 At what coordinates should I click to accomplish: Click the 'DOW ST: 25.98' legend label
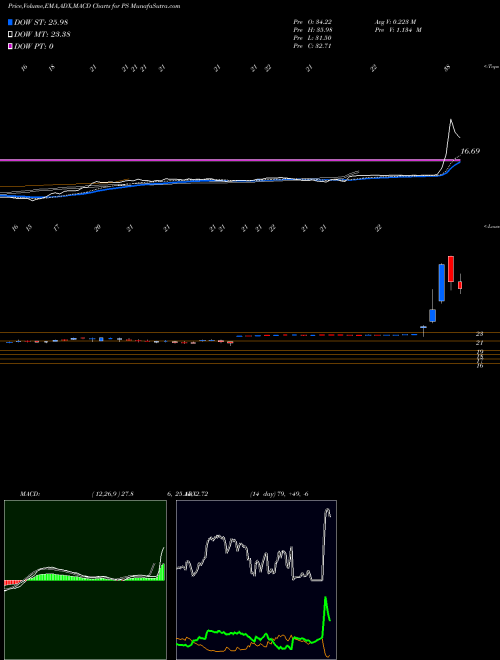click(41, 22)
